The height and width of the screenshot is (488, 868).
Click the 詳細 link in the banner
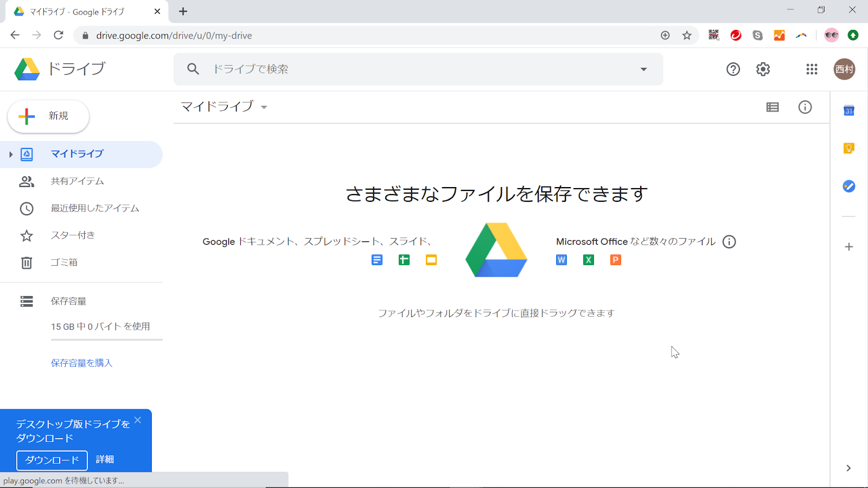click(105, 459)
